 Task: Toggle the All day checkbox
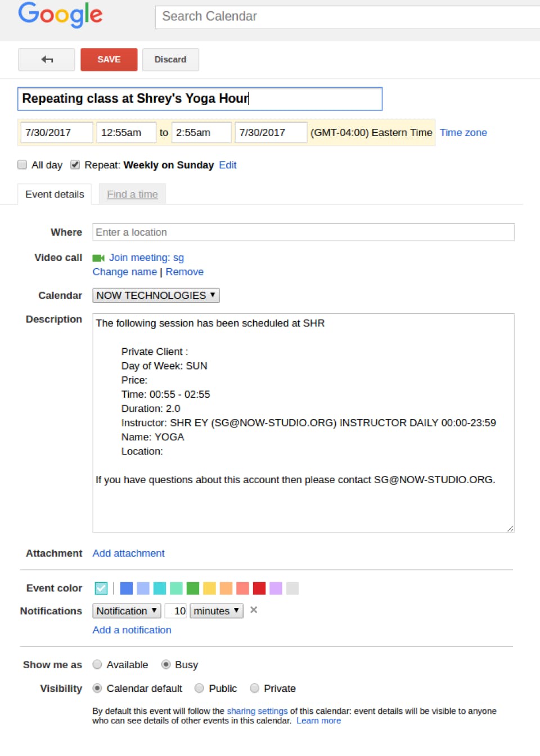click(22, 165)
